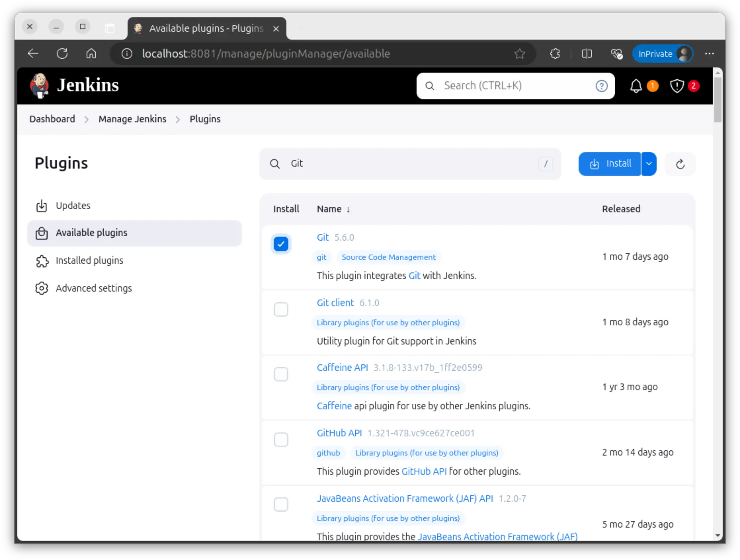
Task: Toggle the browser split screen icon
Action: click(x=587, y=54)
